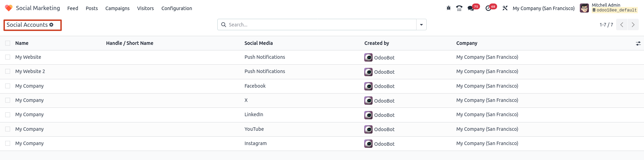Check the My Website 2 row checkbox

click(x=8, y=71)
